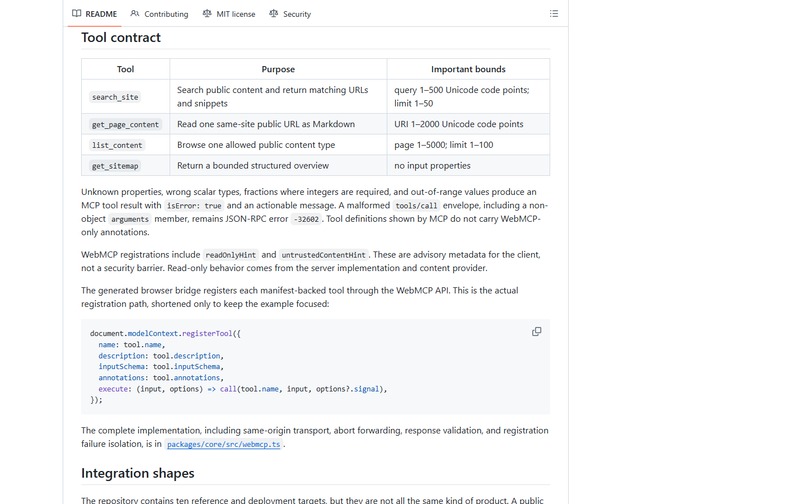Open the packages/core/src/webmcp.ts link
806x504 pixels.
pyautogui.click(x=224, y=444)
